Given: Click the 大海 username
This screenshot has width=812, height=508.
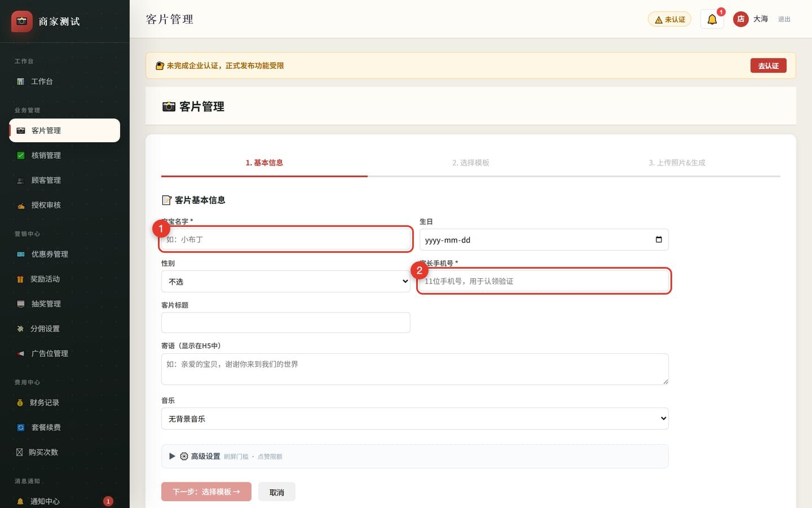Looking at the screenshot, I should [761, 19].
